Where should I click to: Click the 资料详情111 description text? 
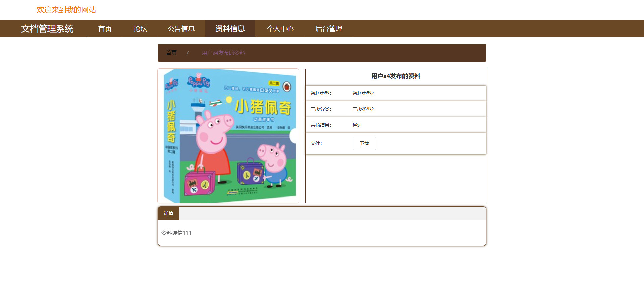176,233
